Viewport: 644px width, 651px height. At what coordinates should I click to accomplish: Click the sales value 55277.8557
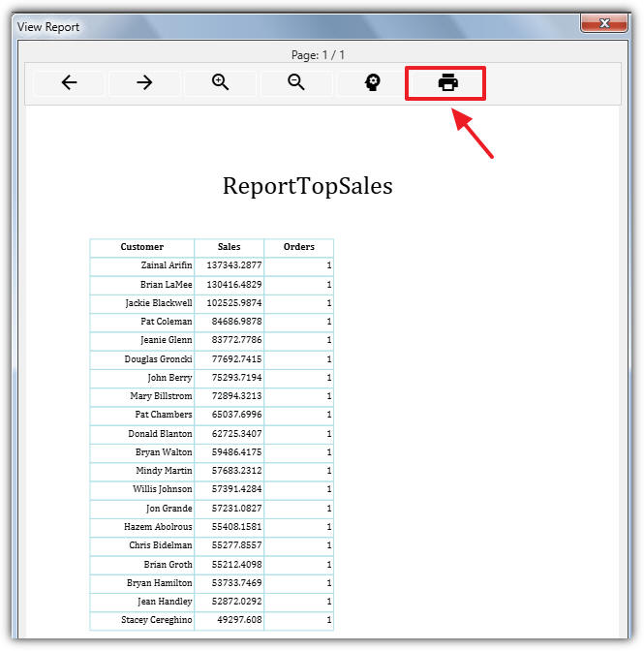tap(236, 546)
